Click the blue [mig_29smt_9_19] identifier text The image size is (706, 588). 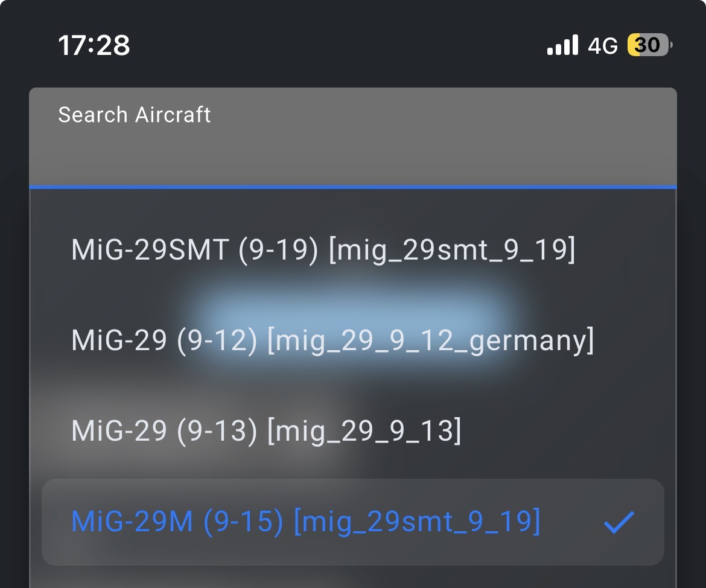pyautogui.click(x=417, y=522)
